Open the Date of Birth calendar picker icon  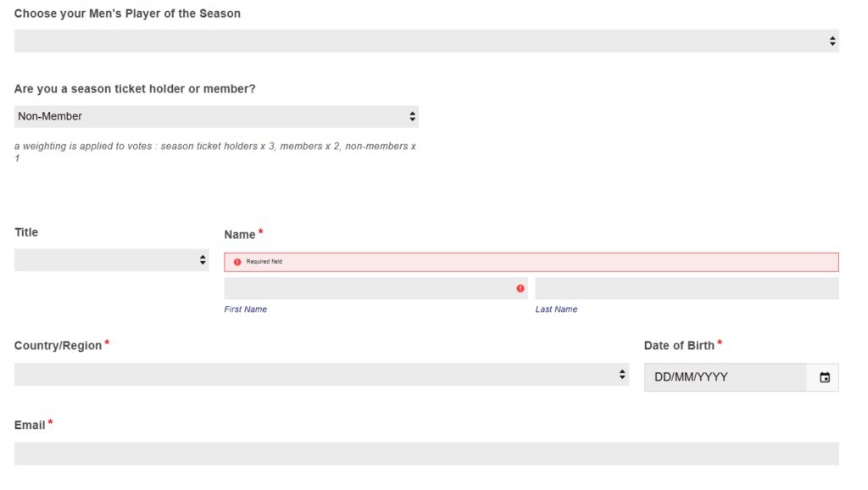[x=824, y=377]
